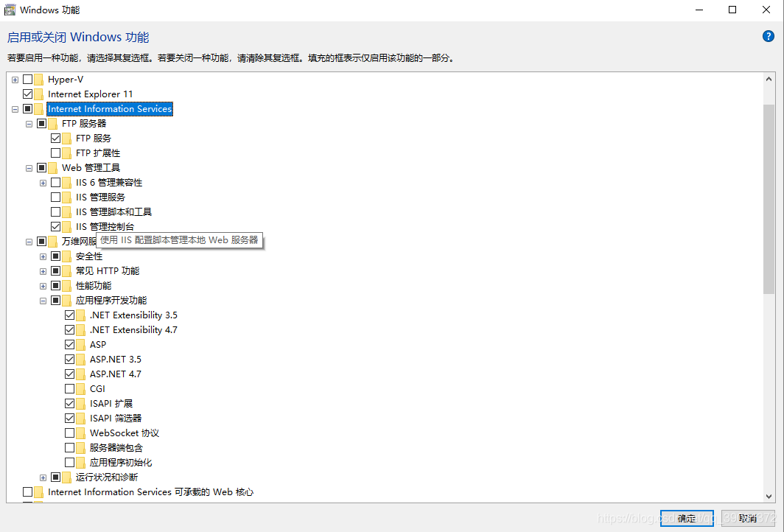The image size is (784, 532).
Task: Click 确定 button to confirm
Action: (687, 518)
